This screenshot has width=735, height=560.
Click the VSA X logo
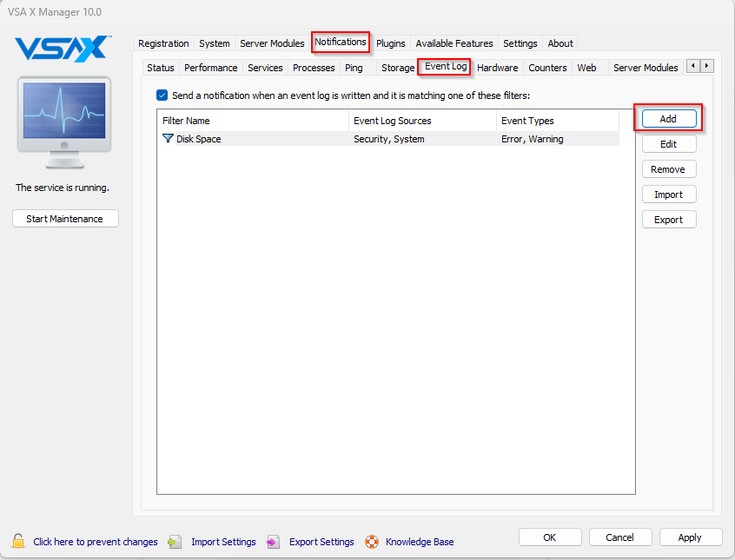point(63,49)
